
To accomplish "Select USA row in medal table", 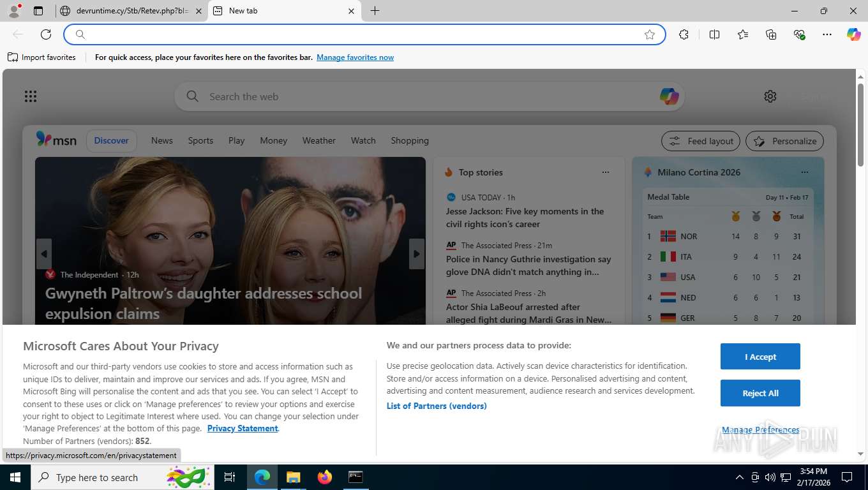I will [x=728, y=277].
